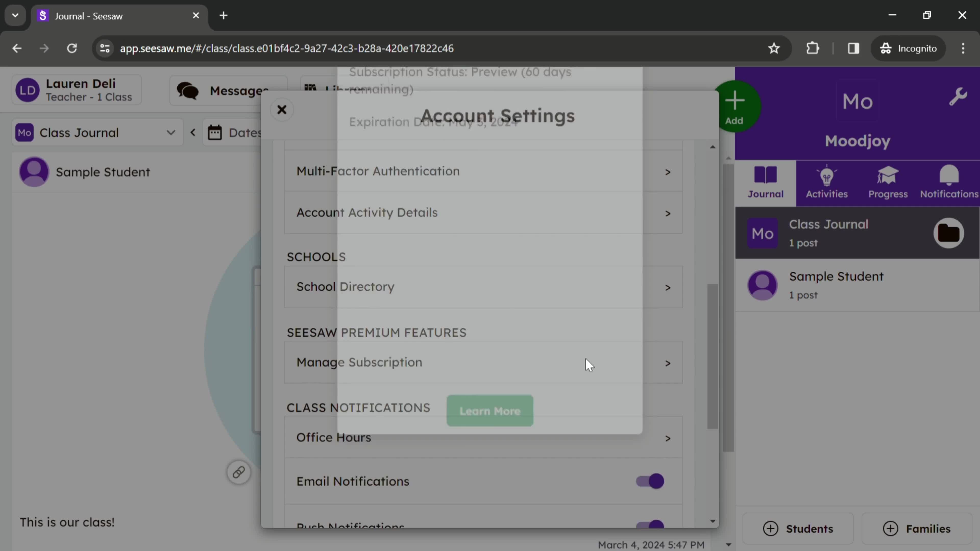Select Sample Student in right sidebar
Viewport: 980px width, 551px height.
pos(857,285)
